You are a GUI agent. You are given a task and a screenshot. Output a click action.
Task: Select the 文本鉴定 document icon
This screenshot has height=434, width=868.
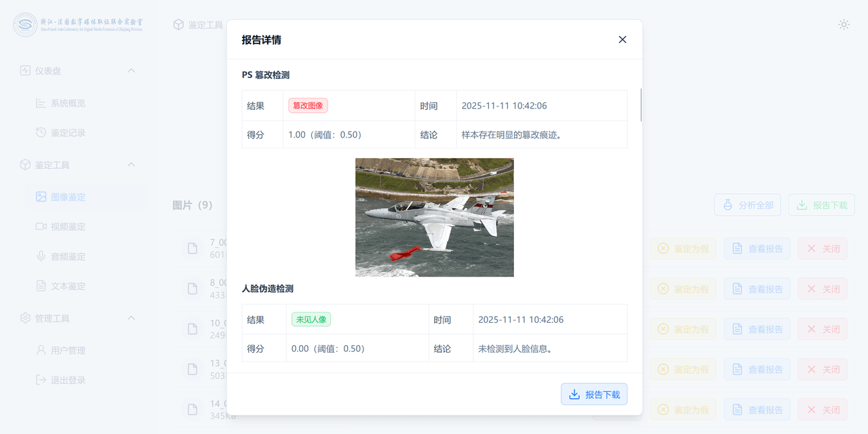[41, 286]
